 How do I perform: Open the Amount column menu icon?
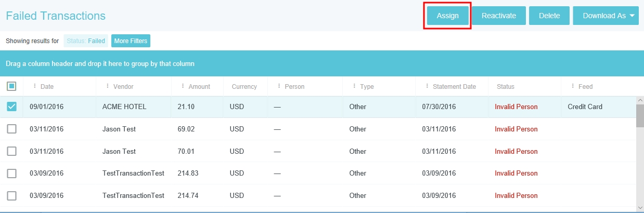(183, 86)
